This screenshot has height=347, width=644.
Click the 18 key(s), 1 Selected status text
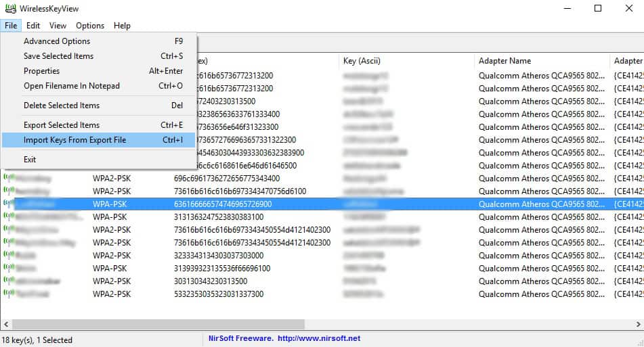pyautogui.click(x=37, y=340)
